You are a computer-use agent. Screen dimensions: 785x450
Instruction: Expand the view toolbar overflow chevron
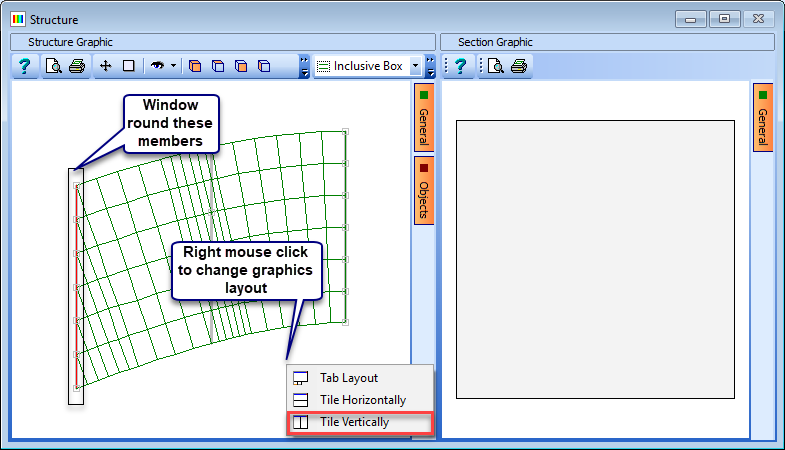[304, 67]
